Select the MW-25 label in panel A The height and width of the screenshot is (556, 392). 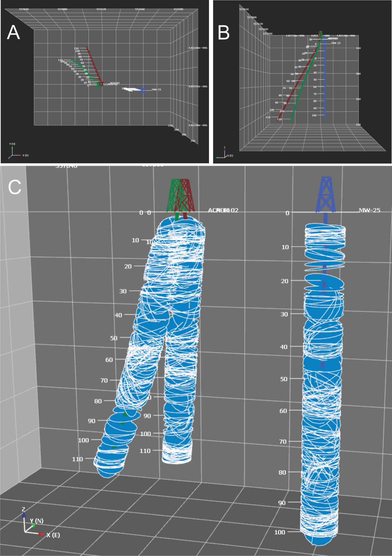[x=156, y=90]
